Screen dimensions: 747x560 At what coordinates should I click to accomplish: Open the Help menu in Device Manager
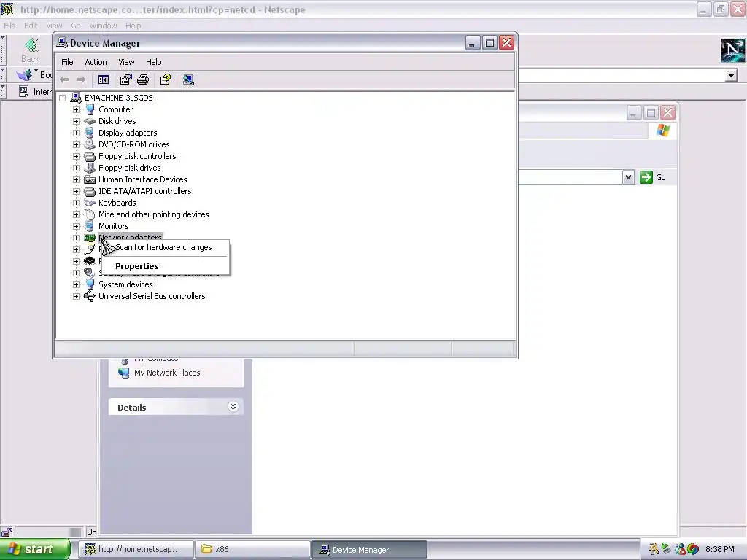point(153,62)
